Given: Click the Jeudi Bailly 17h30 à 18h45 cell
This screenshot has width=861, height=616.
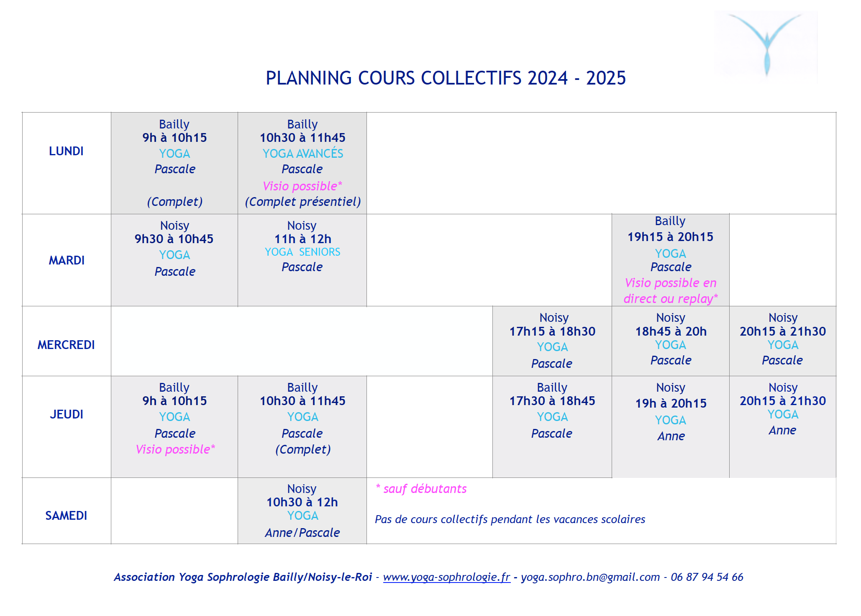Looking at the screenshot, I should tap(552, 427).
